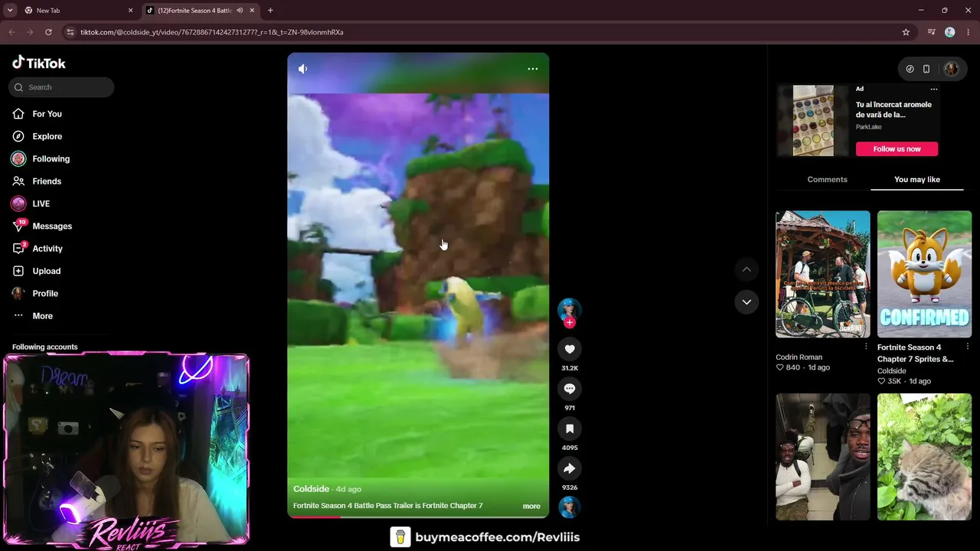
Task: Click the browser back arrow
Action: coord(11,32)
